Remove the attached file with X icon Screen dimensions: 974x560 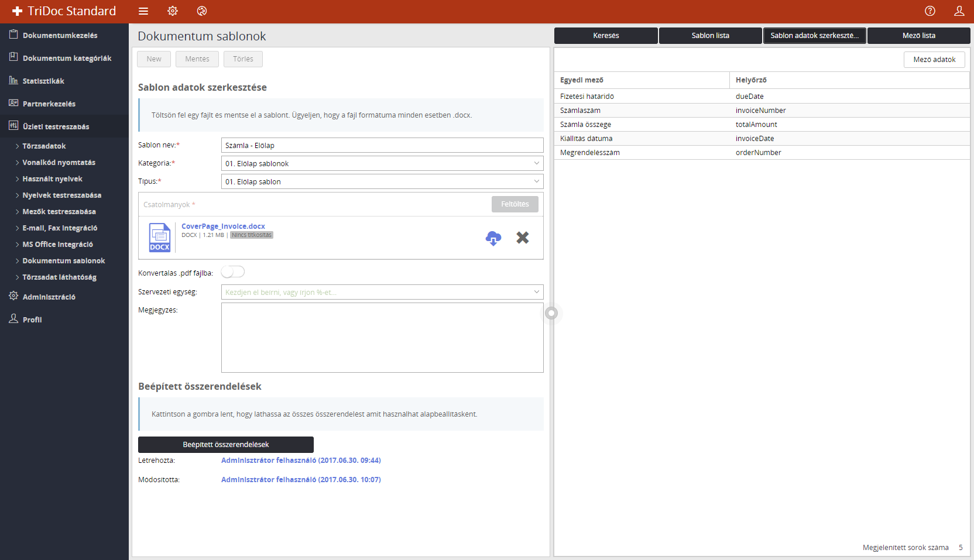523,238
